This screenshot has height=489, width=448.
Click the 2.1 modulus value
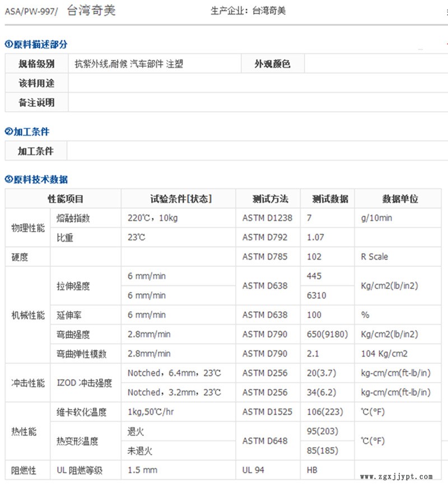pyautogui.click(x=313, y=354)
